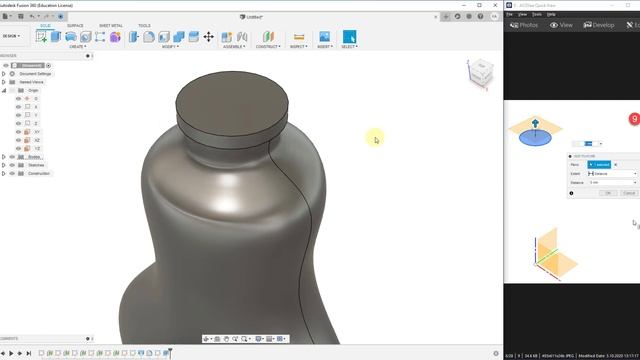Screen dimensions: 640x360
Task: Click the timeline end marker
Action: tap(170, 353)
